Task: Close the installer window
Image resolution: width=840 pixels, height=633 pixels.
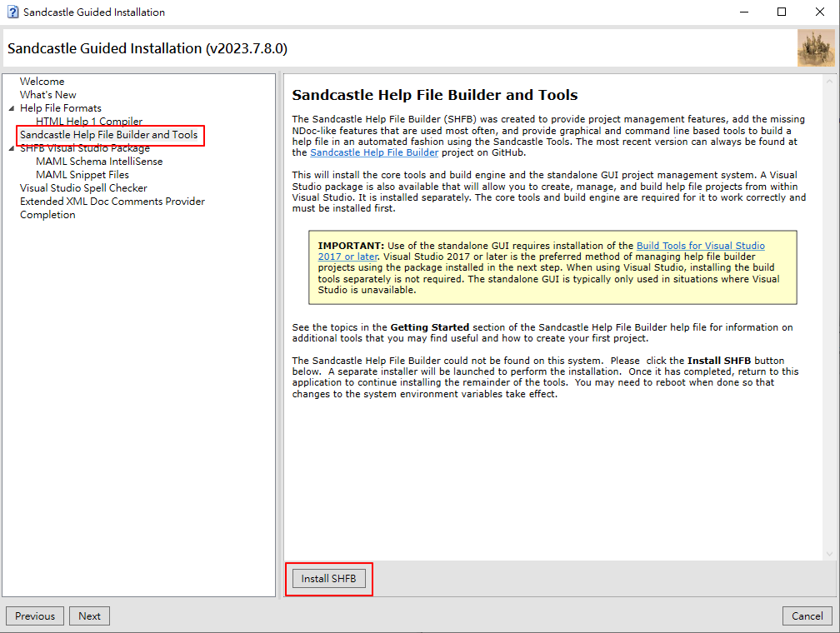Action: [820, 12]
